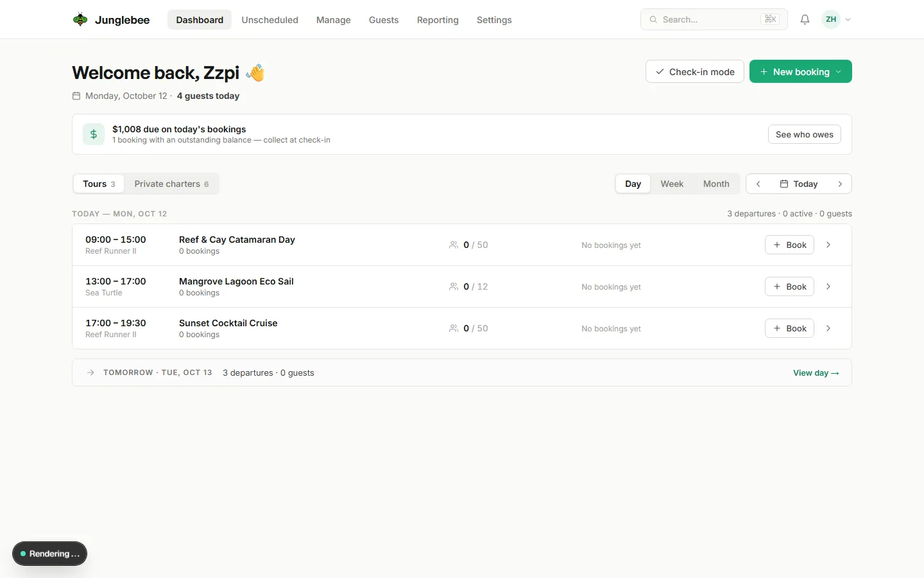Viewport: 924px width, 578px height.
Task: Click See who owes button
Action: (805, 134)
